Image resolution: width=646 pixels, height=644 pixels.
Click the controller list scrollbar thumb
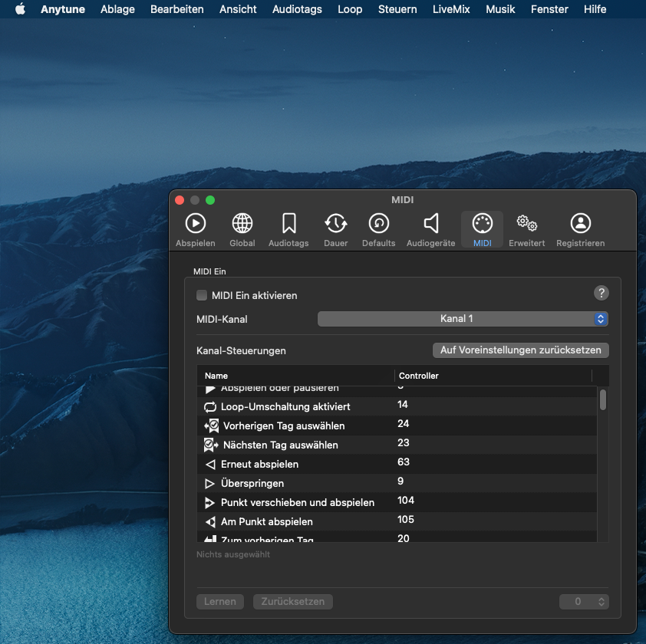click(603, 400)
